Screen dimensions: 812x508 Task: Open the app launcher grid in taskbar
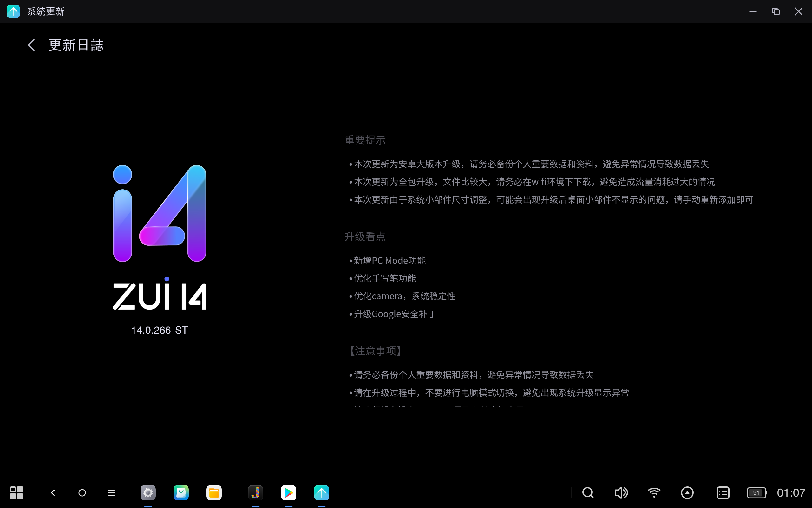[16, 493]
